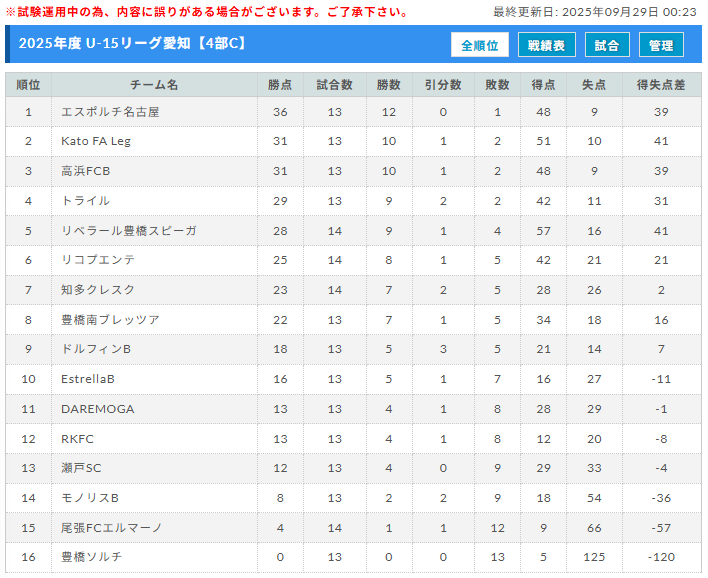Click the league title 2025年度 U-15リーグ愛知
708x578 pixels.
pos(132,44)
